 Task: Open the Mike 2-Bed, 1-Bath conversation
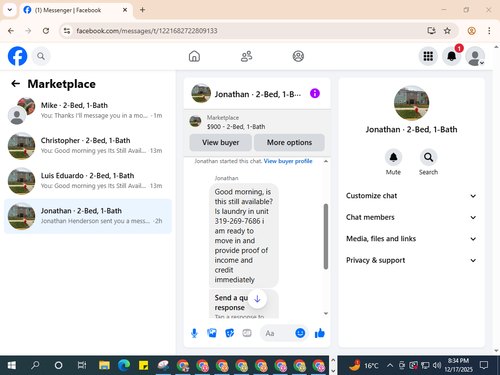pyautogui.click(x=88, y=111)
